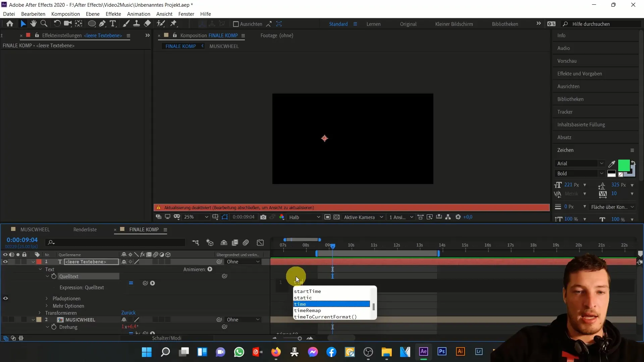
Task: Open the Effekte menu in menu bar
Action: point(113,14)
